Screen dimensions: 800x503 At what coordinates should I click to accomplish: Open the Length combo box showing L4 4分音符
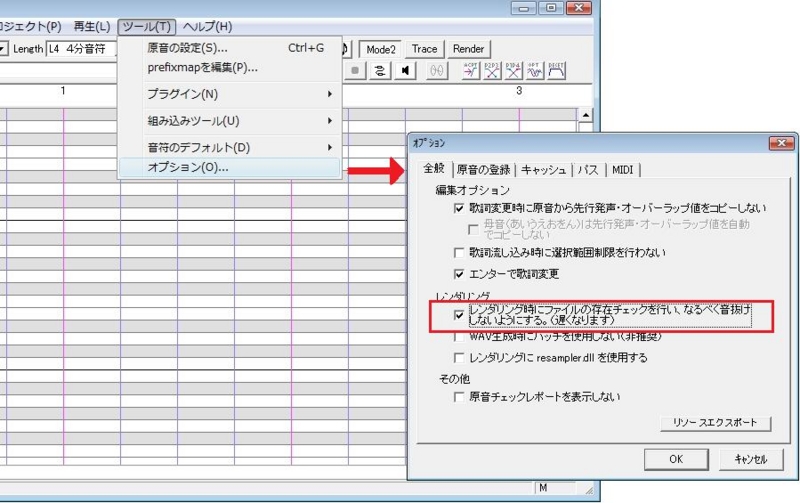82,49
